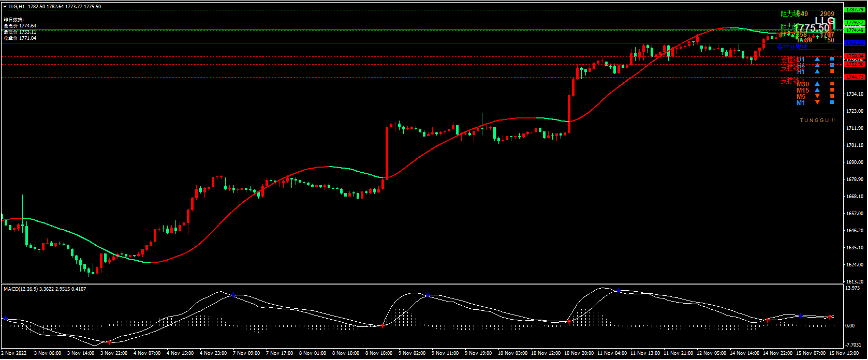Click the M1 down-arrow trend icon
Image resolution: width=868 pixels, height=360 pixels.
pos(817,102)
